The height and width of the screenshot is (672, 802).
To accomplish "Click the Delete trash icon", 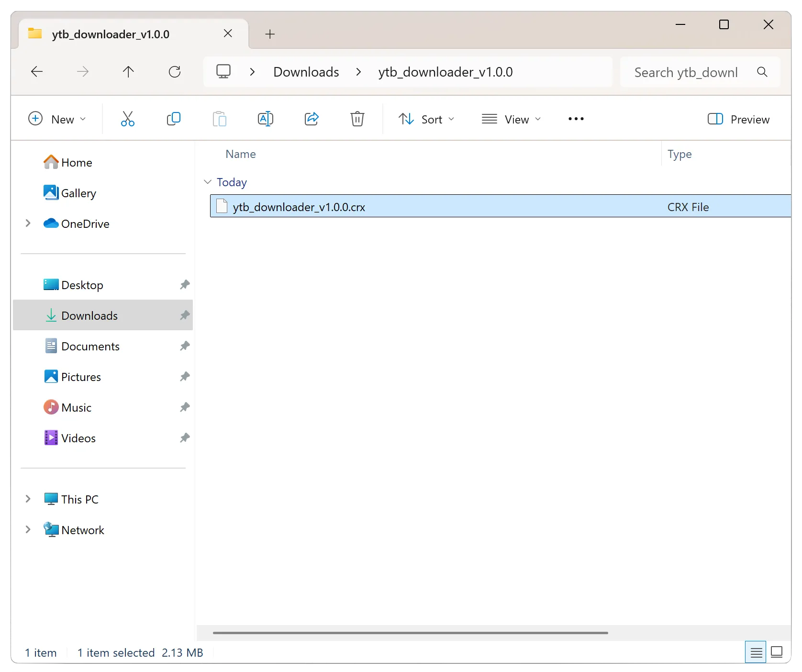I will point(357,119).
